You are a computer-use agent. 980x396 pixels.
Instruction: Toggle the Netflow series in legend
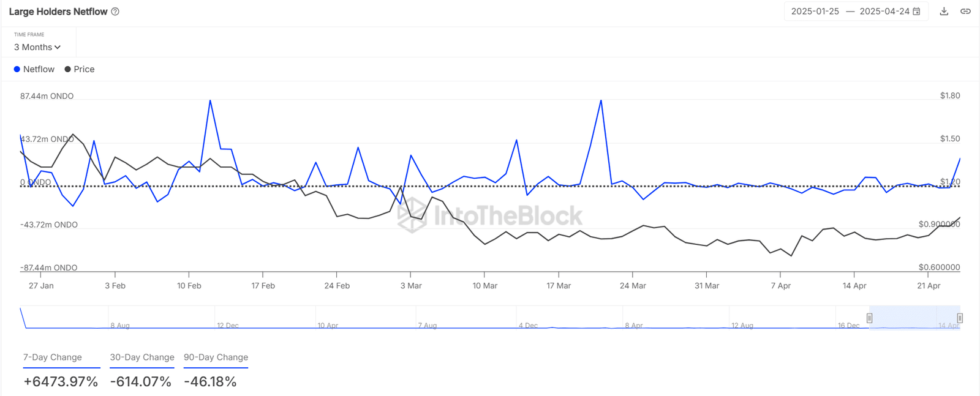[34, 69]
